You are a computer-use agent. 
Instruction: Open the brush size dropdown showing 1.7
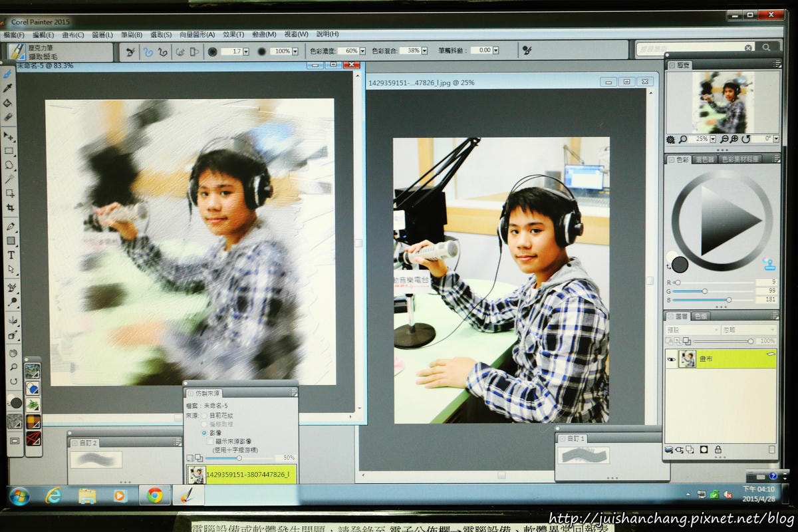pos(246,51)
